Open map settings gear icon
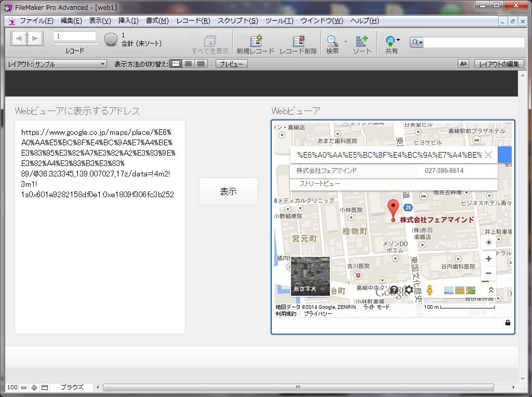This screenshot has width=532, height=397. [409, 290]
